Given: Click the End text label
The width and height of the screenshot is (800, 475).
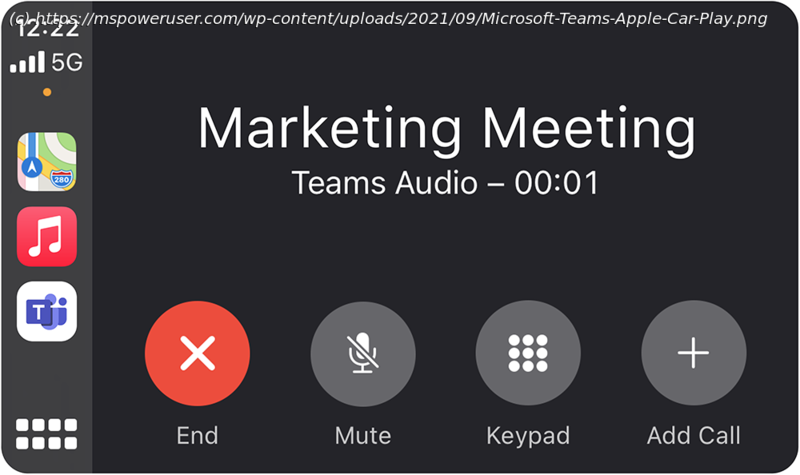Looking at the screenshot, I should click(x=197, y=436).
